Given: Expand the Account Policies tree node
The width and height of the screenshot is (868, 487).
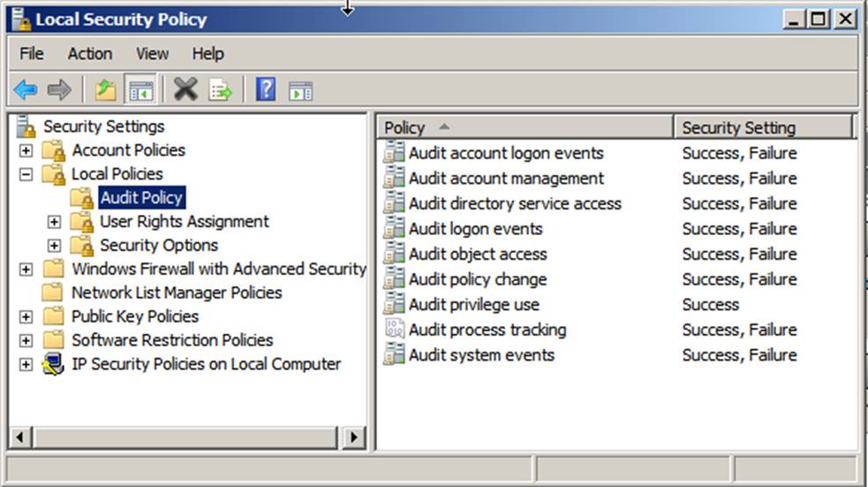Looking at the screenshot, I should [26, 150].
